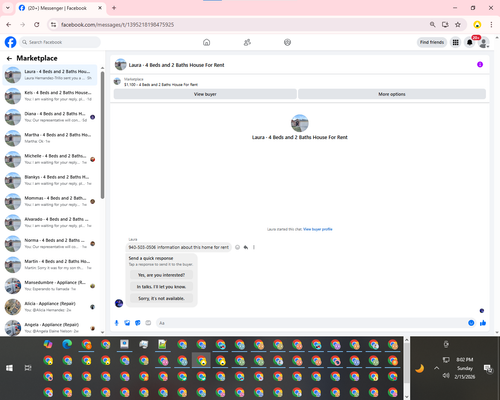Open the Norma 4 Beds conversation
The width and height of the screenshot is (500, 400).
coord(50,243)
